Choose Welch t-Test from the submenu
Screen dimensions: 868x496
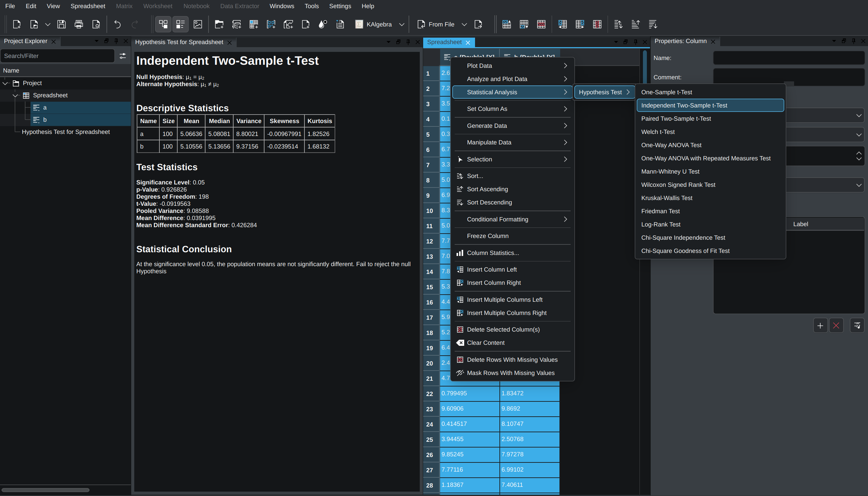click(658, 132)
